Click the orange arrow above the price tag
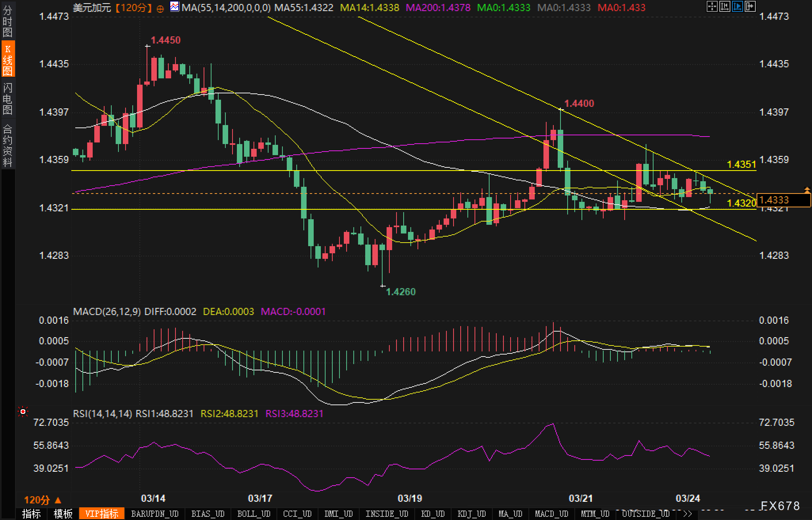 click(807, 190)
